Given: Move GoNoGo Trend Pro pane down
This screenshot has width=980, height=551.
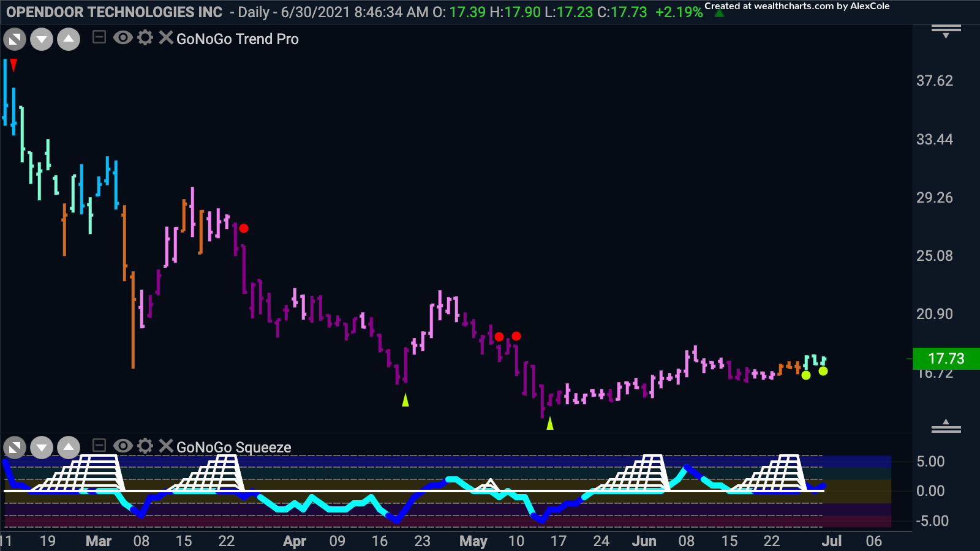Looking at the screenshot, I should [x=42, y=40].
